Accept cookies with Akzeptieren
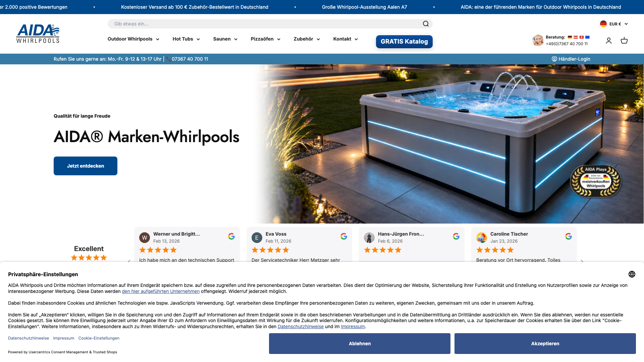This screenshot has height=362, width=644. (545, 344)
